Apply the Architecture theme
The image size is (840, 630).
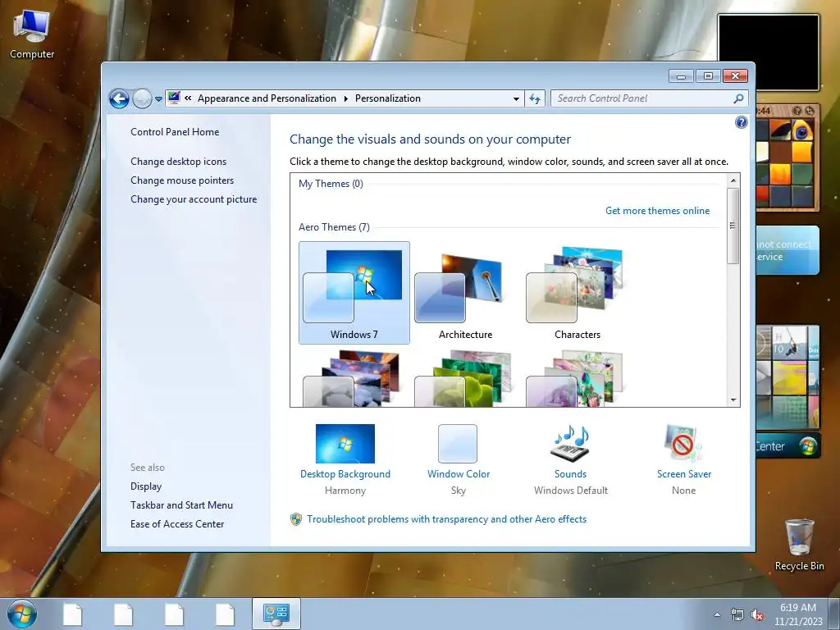(x=465, y=293)
